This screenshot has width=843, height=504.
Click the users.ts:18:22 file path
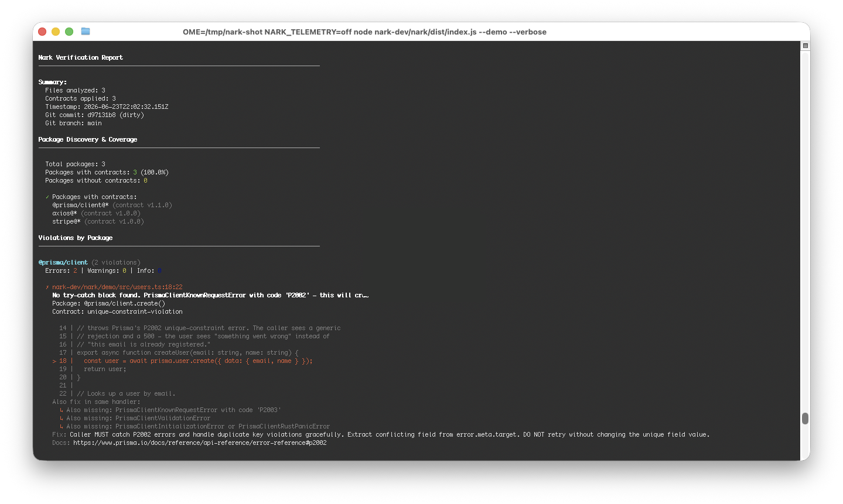[x=117, y=287]
